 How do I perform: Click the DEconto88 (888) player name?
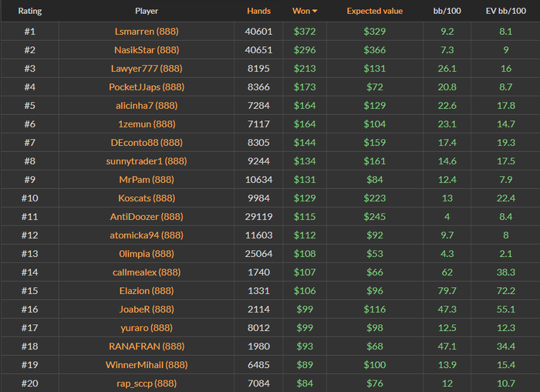click(147, 143)
